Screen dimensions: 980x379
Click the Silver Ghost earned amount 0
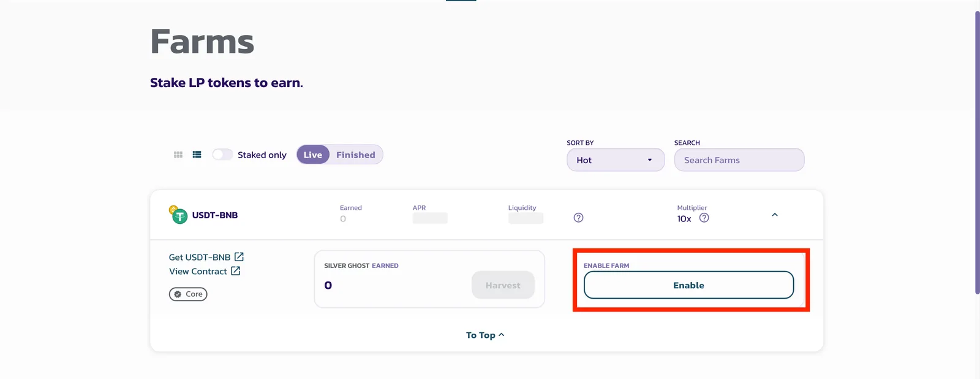328,285
